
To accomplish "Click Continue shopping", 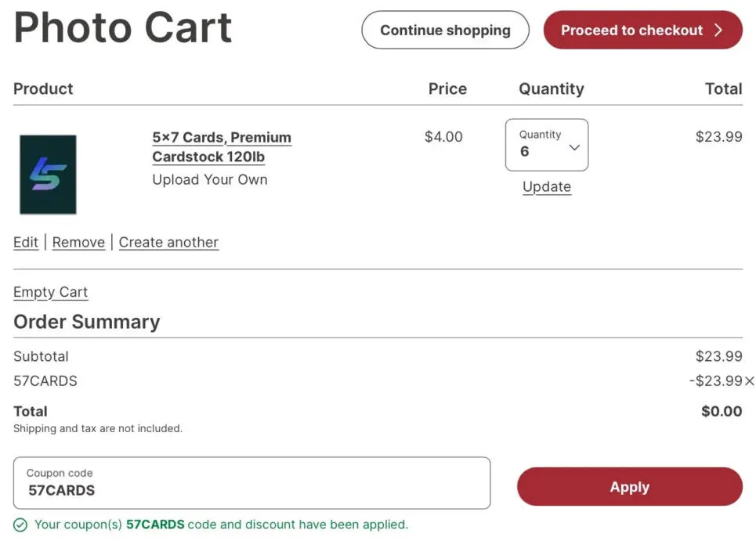I will (444, 30).
